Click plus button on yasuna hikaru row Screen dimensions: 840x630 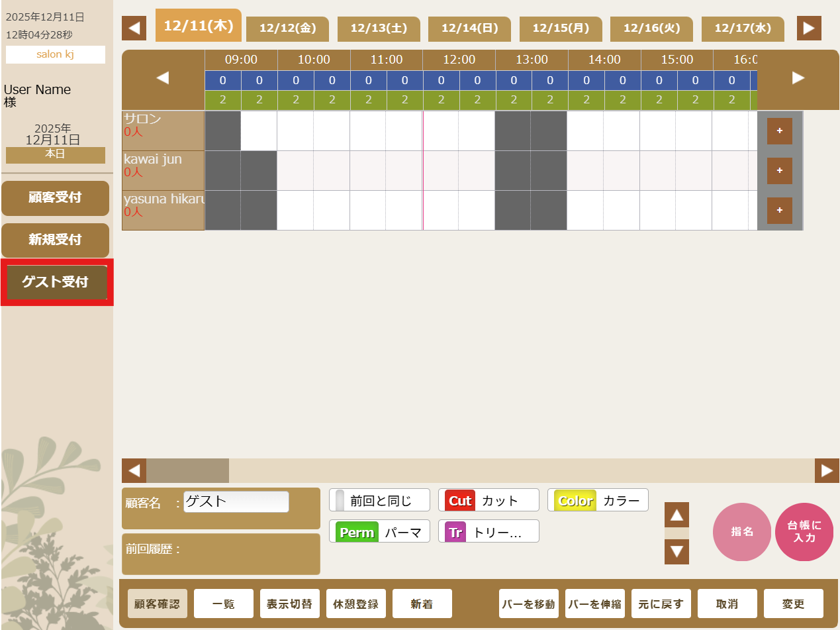click(x=779, y=211)
